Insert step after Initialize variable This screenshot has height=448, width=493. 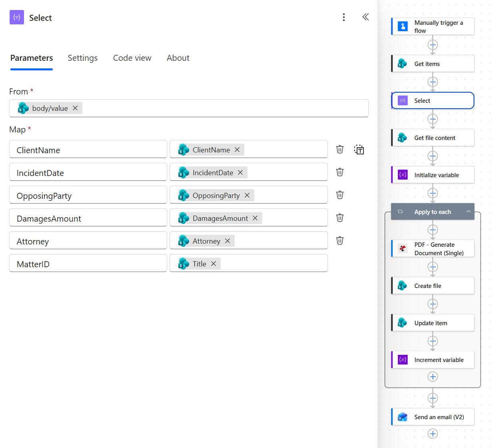(x=433, y=193)
